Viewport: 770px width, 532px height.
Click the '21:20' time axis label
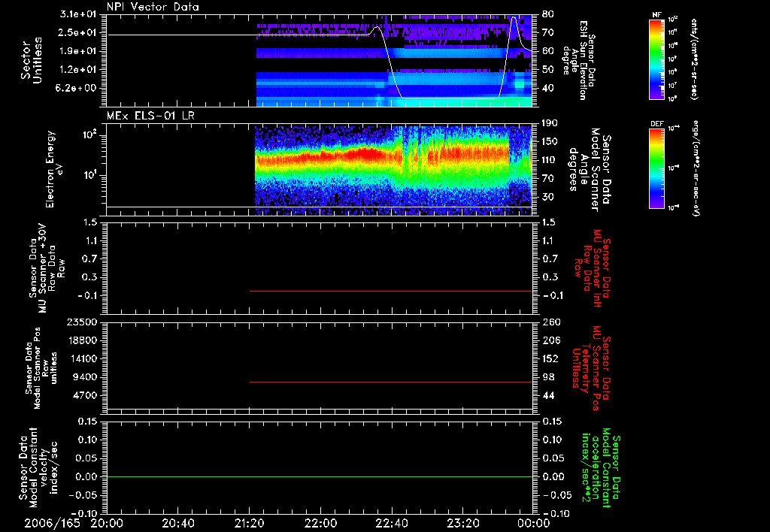249,523
